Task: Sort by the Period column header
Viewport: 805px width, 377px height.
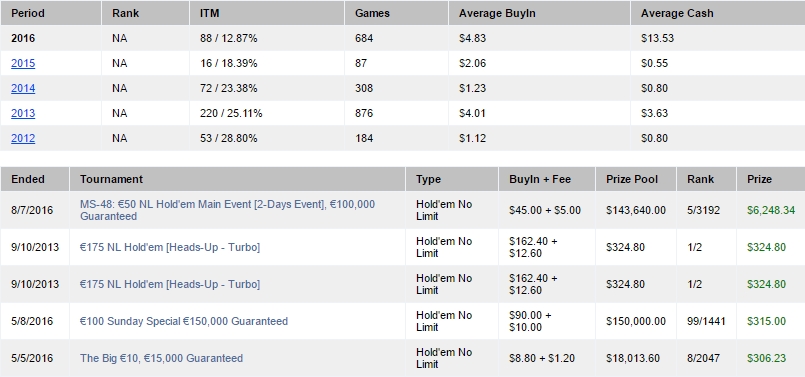Action: pos(28,13)
